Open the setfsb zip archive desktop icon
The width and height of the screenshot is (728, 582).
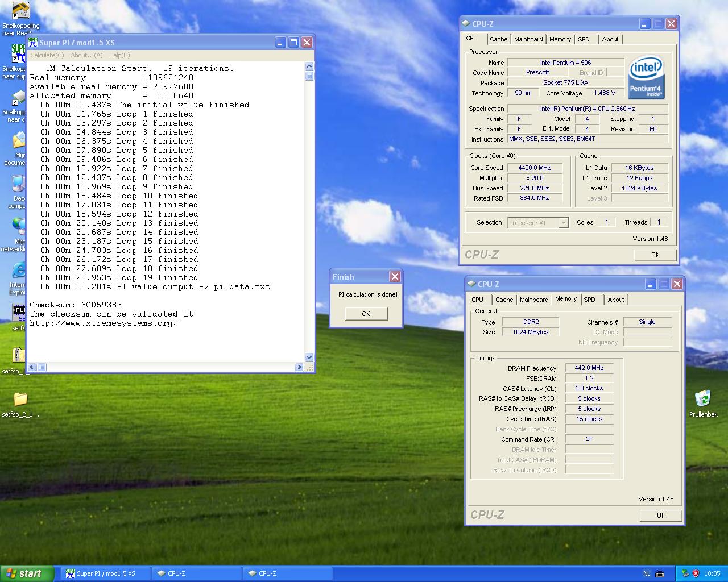coord(18,355)
